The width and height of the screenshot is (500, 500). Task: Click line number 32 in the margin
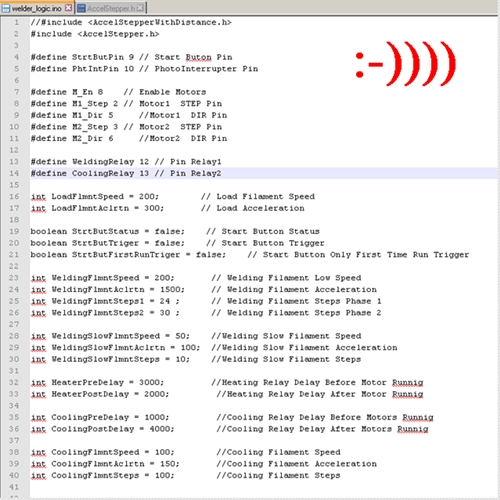[14, 382]
